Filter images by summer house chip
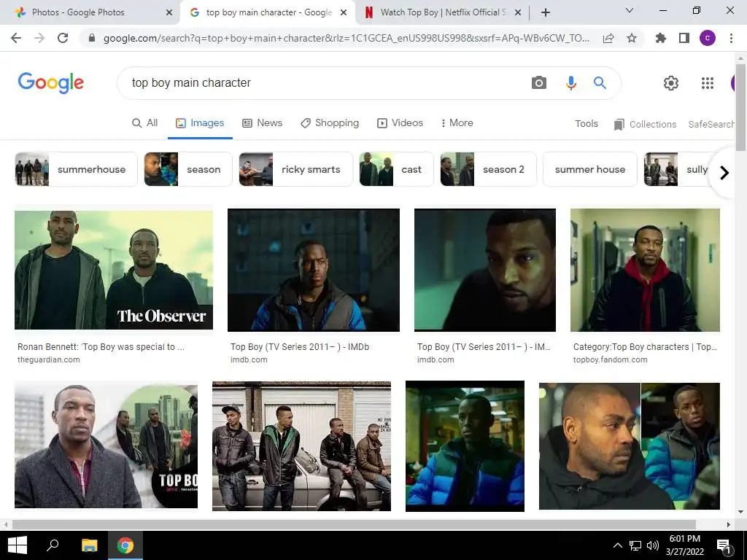Screen dimensions: 747x560 pyautogui.click(x=589, y=169)
